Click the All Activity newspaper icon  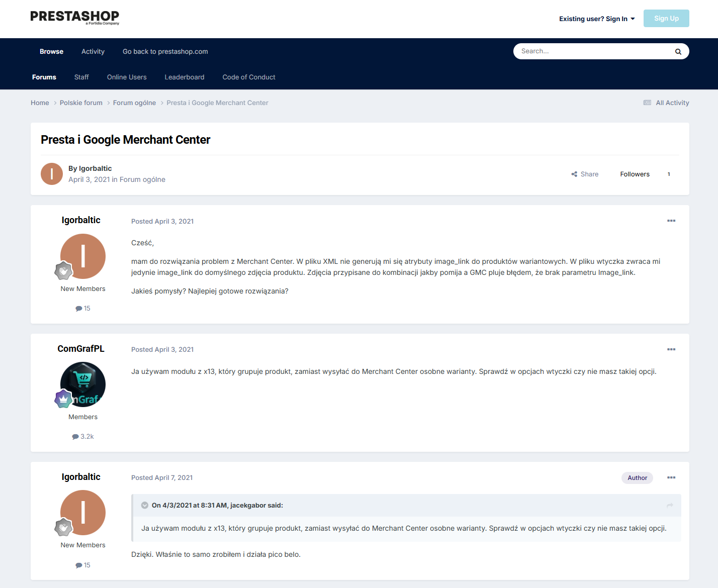point(647,103)
